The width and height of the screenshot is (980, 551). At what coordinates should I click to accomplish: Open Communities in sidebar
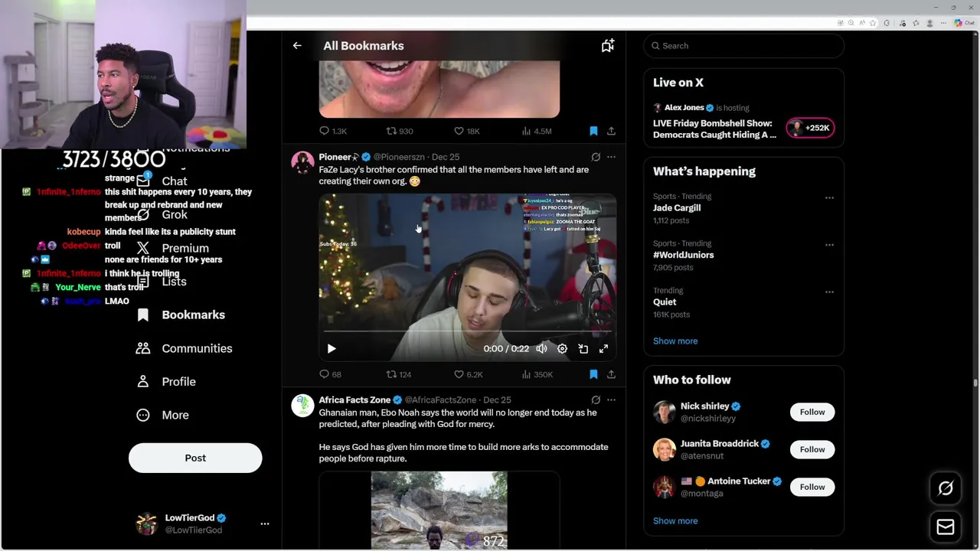(184, 348)
